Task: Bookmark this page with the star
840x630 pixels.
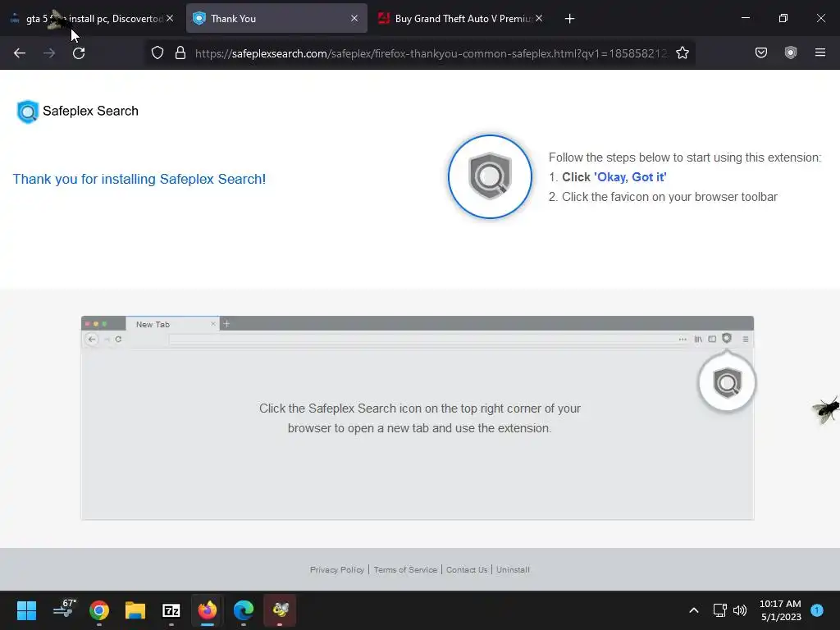Action: [x=682, y=53]
